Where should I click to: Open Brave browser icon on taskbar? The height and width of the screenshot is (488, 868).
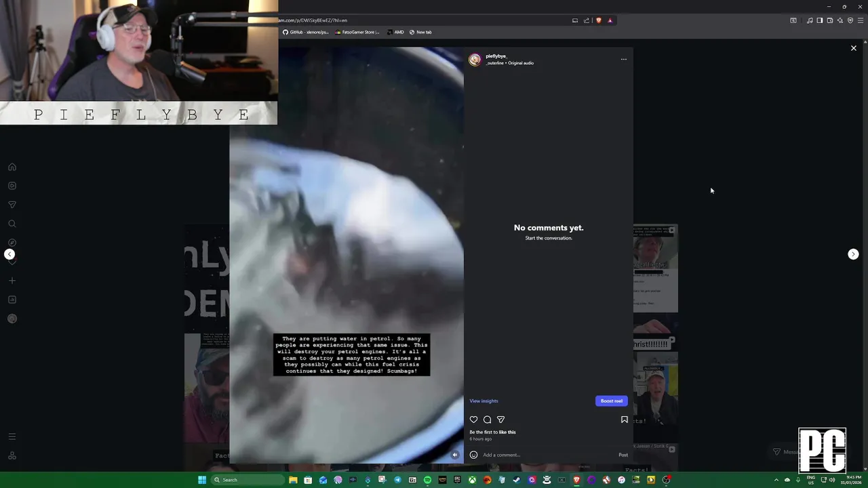[x=577, y=480]
